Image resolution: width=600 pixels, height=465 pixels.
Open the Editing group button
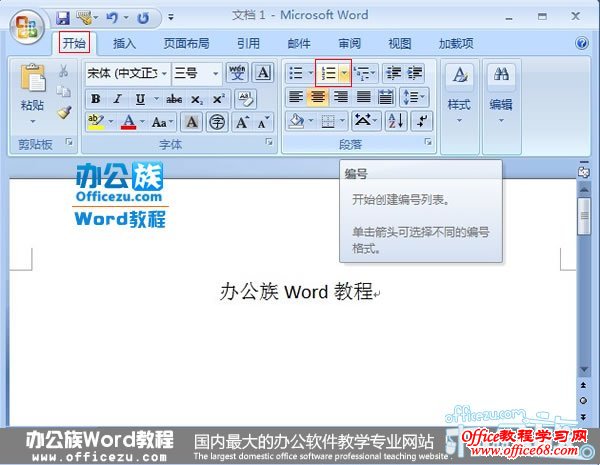pos(501,95)
